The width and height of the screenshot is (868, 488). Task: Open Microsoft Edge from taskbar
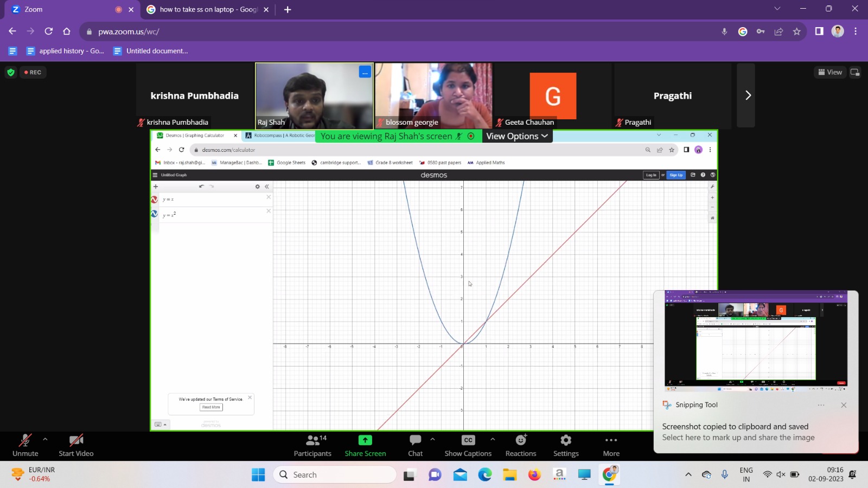(484, 475)
